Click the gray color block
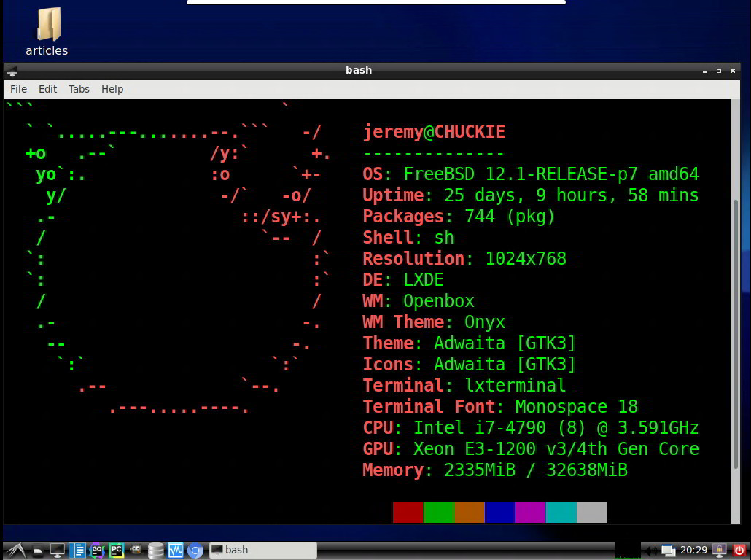 [x=592, y=512]
